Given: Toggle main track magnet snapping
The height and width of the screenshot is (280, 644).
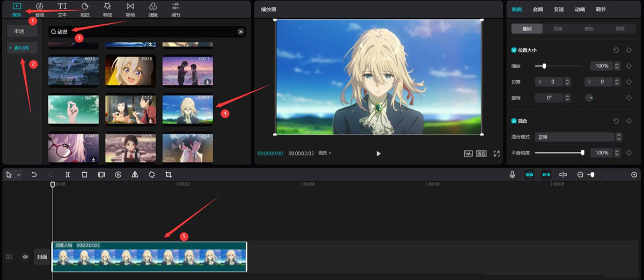Looking at the screenshot, I should (530, 175).
